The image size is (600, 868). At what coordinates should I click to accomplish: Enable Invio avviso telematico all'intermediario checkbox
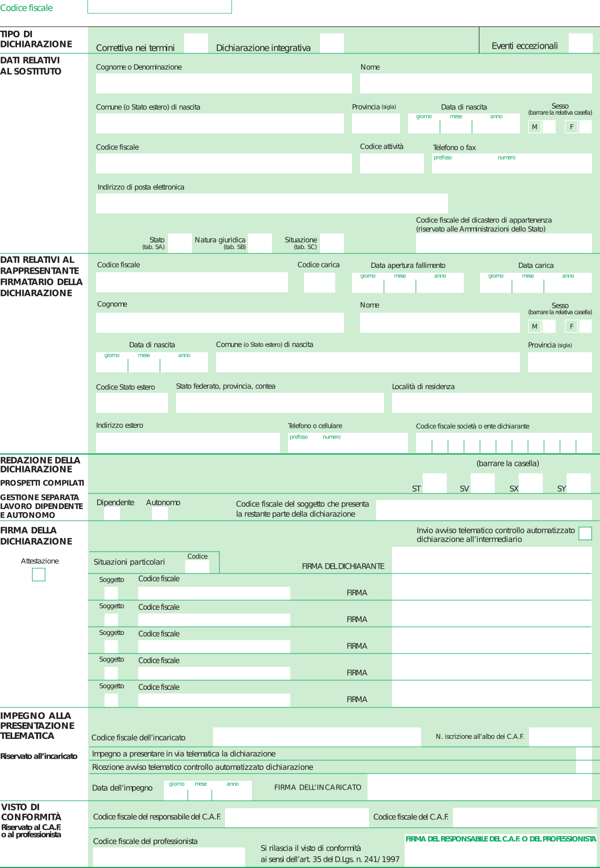585,533
